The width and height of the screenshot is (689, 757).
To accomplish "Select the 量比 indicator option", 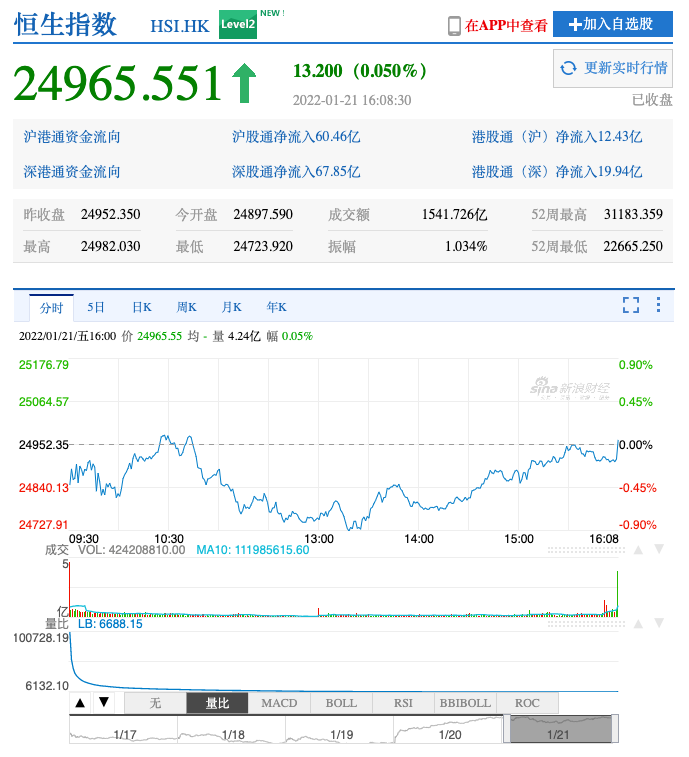I will point(217,703).
